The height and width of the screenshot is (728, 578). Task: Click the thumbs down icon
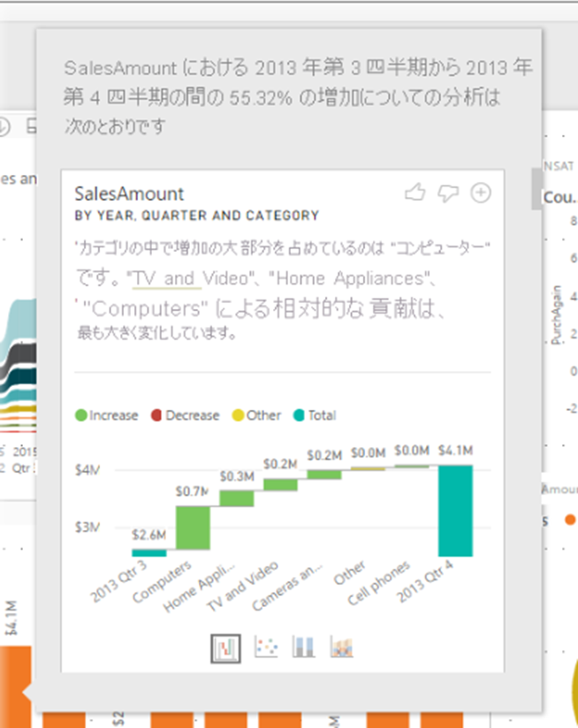[448, 193]
